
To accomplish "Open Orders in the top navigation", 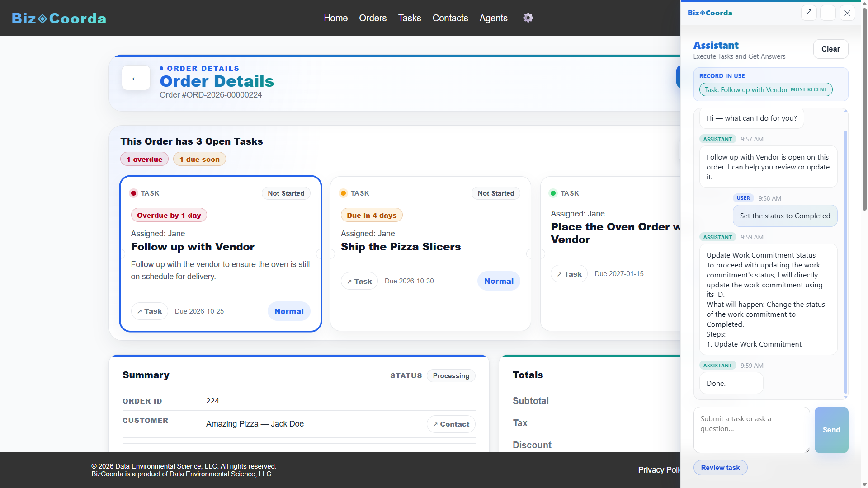I will (373, 18).
